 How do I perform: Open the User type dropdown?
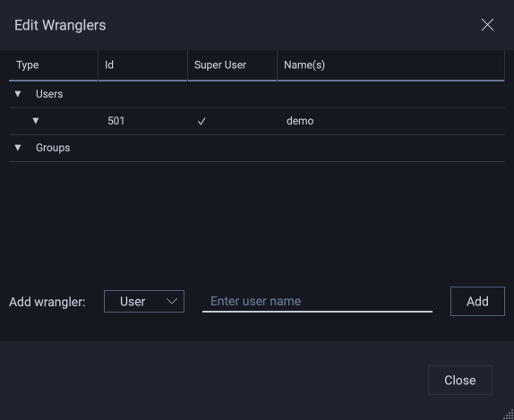click(x=144, y=301)
